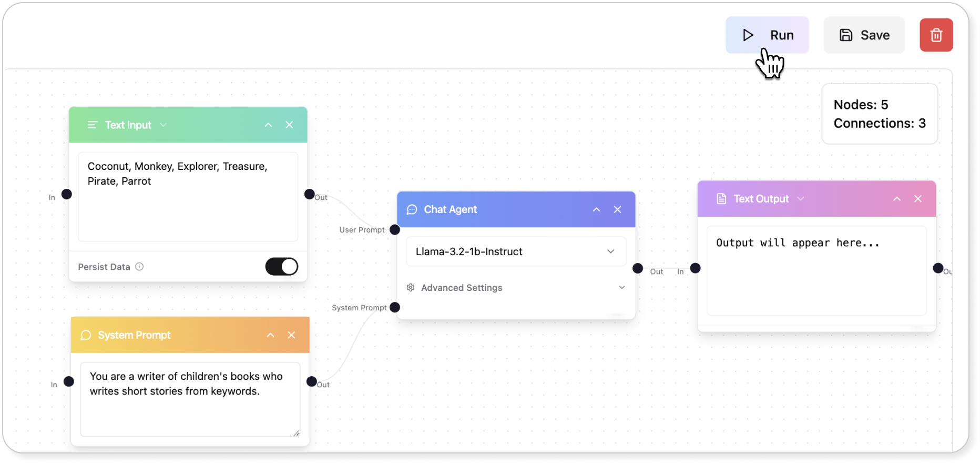The image size is (980, 464).
Task: Click the Text Input title label
Action: coord(128,125)
